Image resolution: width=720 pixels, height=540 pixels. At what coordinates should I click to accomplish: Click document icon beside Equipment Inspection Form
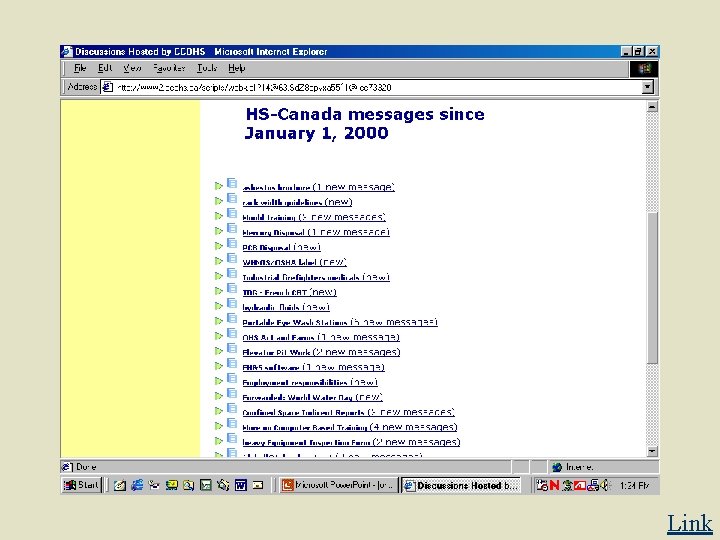[232, 439]
